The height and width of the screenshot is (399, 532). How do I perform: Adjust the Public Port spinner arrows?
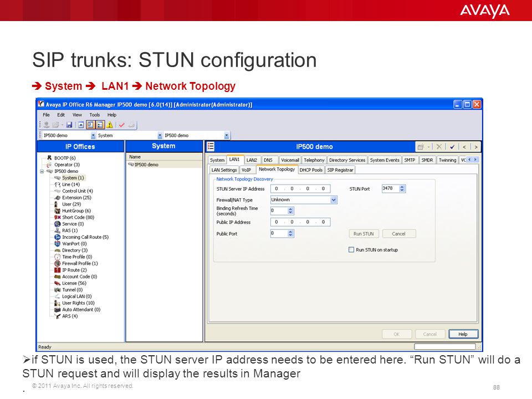tap(290, 233)
